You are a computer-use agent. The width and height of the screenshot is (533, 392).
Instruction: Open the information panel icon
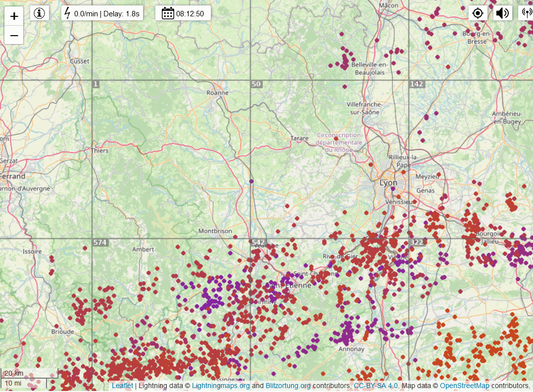(x=40, y=13)
